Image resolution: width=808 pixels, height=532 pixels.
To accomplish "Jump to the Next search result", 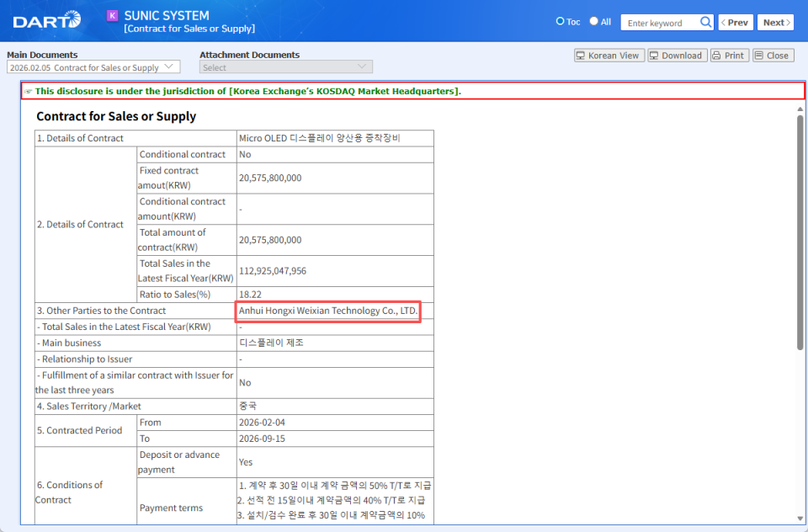I will (x=775, y=23).
